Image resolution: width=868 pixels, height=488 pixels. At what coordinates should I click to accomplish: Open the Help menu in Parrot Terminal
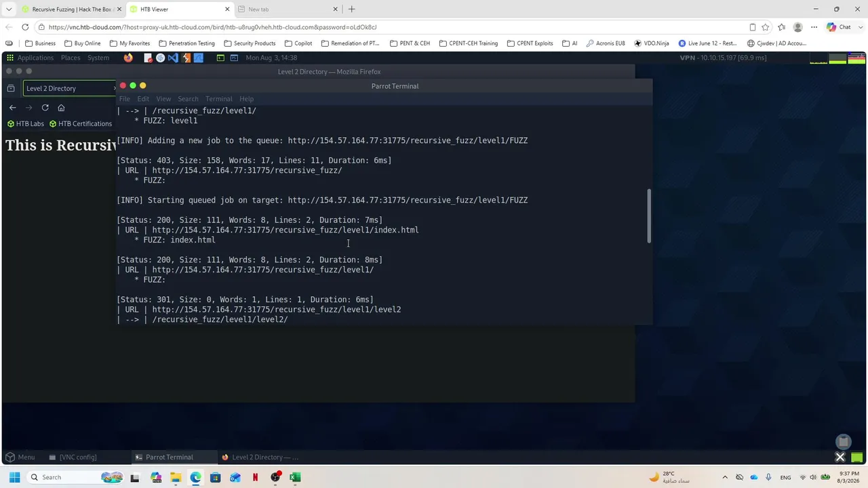click(246, 99)
